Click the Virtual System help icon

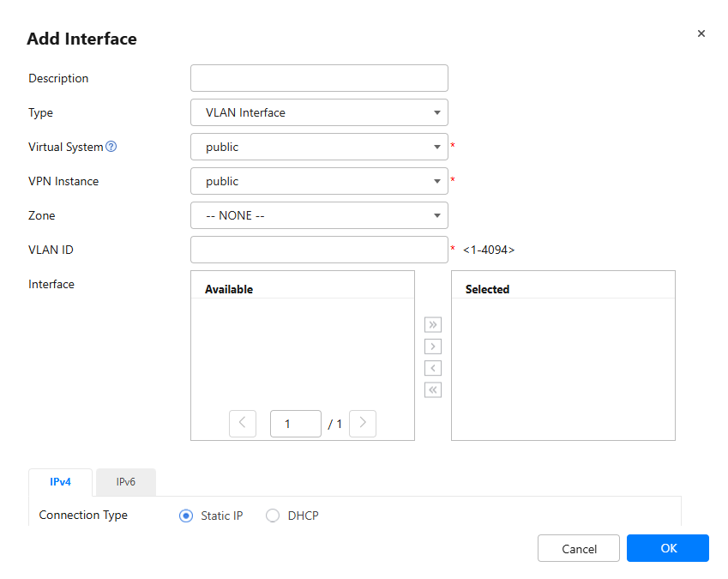pyautogui.click(x=111, y=147)
